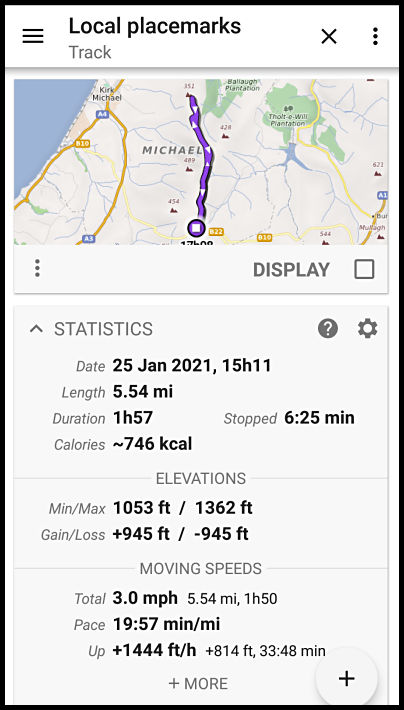Tap the B22 road label on map
The image size is (404, 710).
point(216,232)
